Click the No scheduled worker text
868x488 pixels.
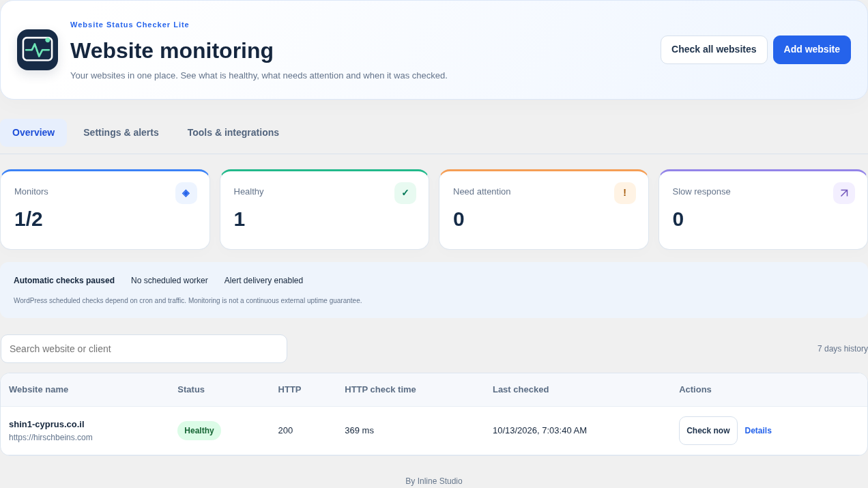169,281
